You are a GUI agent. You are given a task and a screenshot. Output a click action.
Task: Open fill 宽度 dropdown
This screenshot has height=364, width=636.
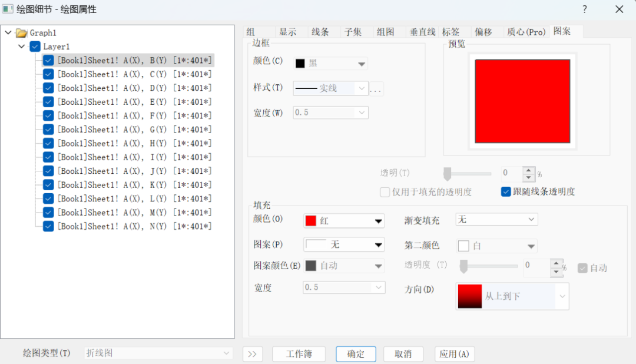pos(343,287)
